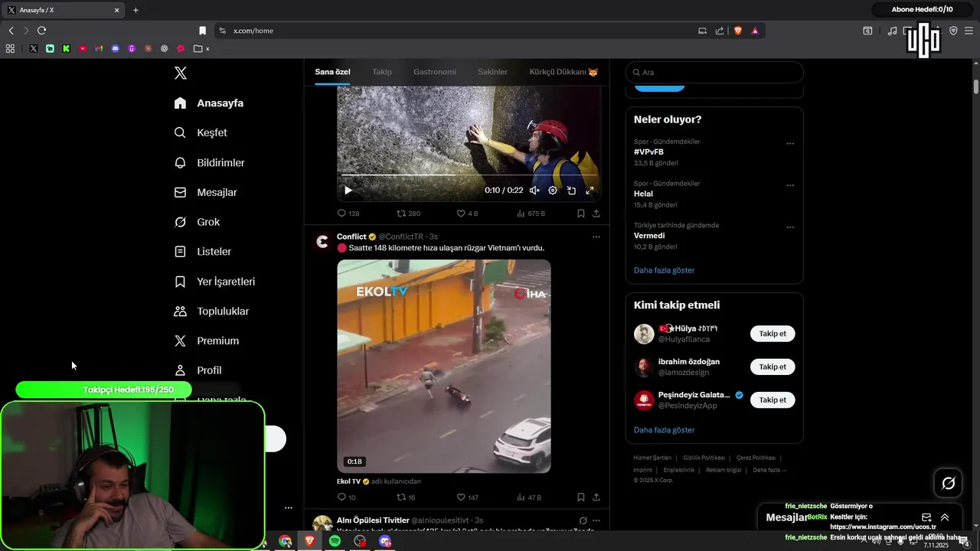Viewport: 980px width, 551px height.
Task: Follow ibrahim özdoğan with Takip et
Action: (773, 367)
